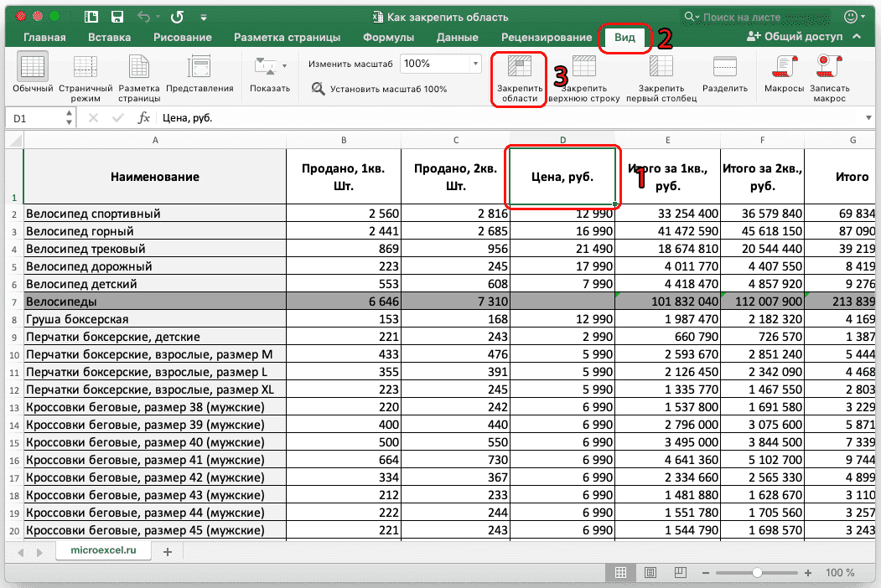Open the microexcel.ru sheet tab

point(103,552)
